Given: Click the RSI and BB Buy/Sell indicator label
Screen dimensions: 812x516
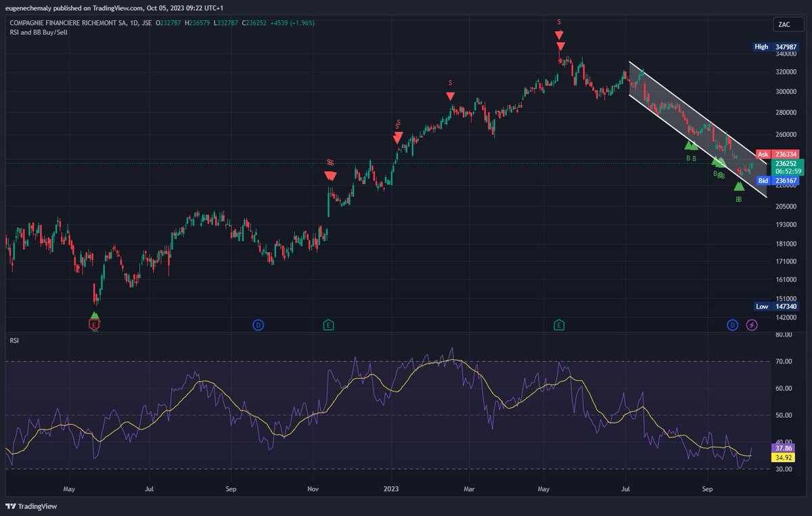Looking at the screenshot, I should [38, 32].
